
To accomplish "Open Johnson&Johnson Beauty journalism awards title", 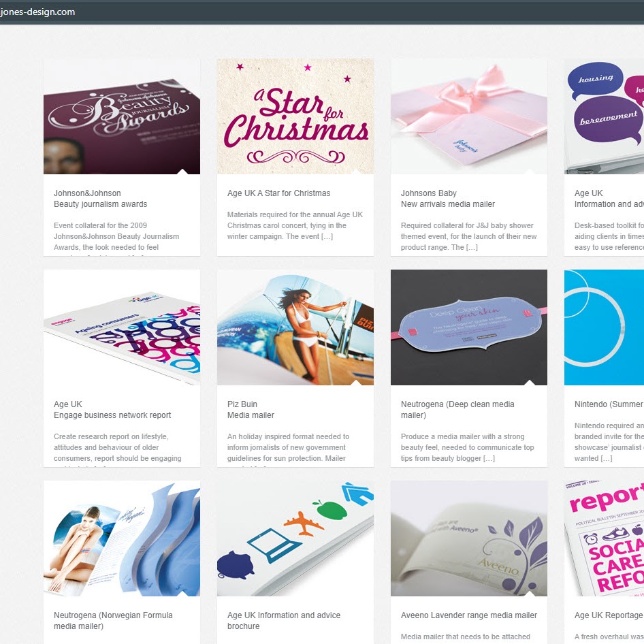I will click(x=100, y=198).
